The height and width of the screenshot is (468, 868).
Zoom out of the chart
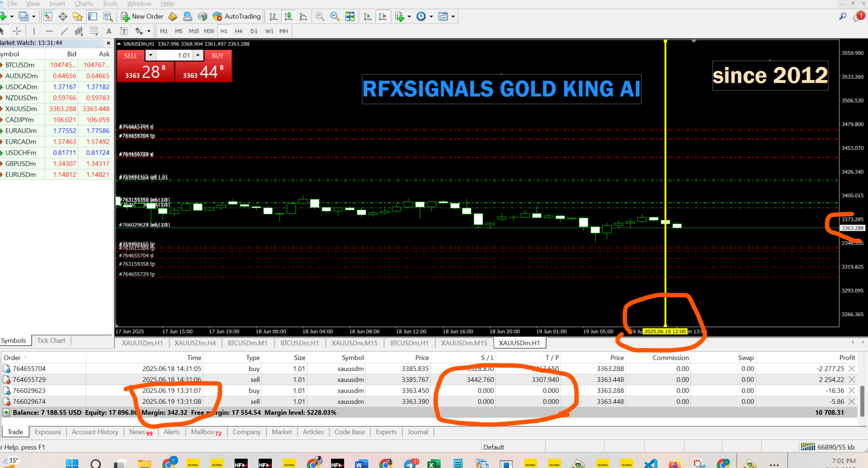[x=335, y=16]
